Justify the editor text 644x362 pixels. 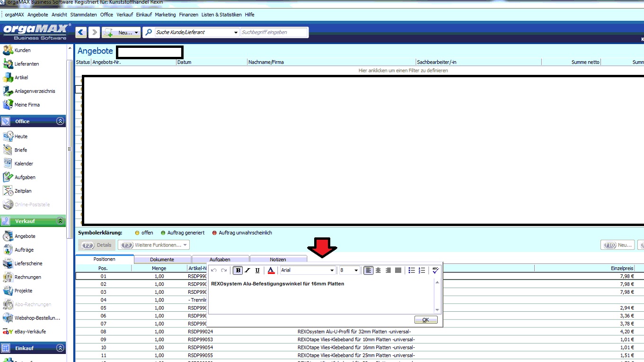[398, 271]
